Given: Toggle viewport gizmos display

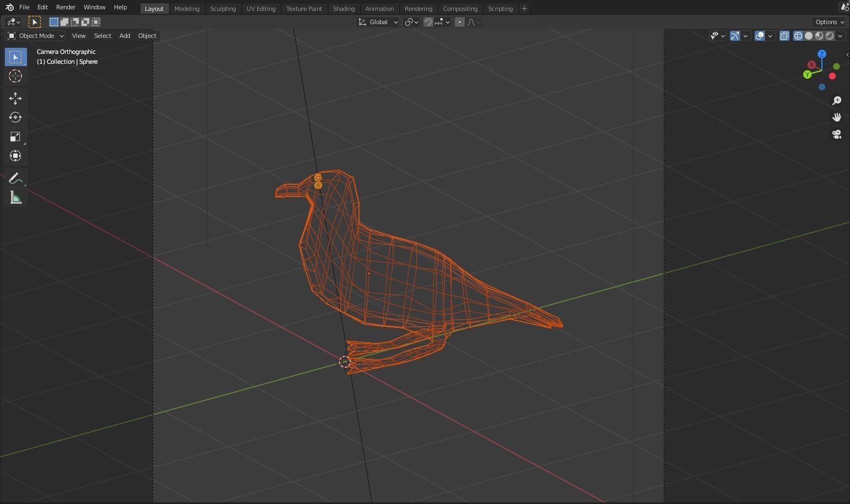Looking at the screenshot, I should pyautogui.click(x=735, y=36).
